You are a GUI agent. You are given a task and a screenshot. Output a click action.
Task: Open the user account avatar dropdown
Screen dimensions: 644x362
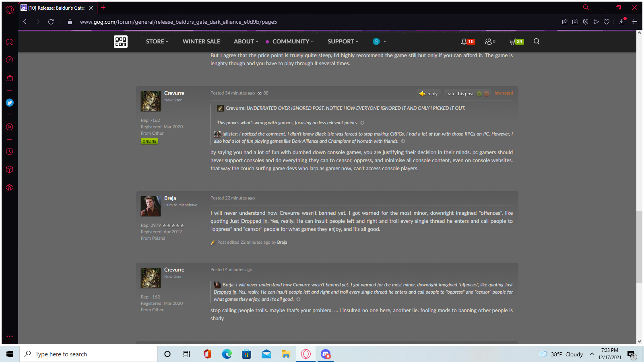click(x=380, y=41)
